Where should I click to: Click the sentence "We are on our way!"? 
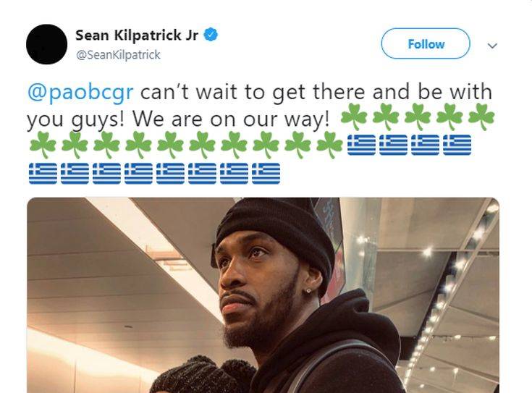(x=231, y=119)
